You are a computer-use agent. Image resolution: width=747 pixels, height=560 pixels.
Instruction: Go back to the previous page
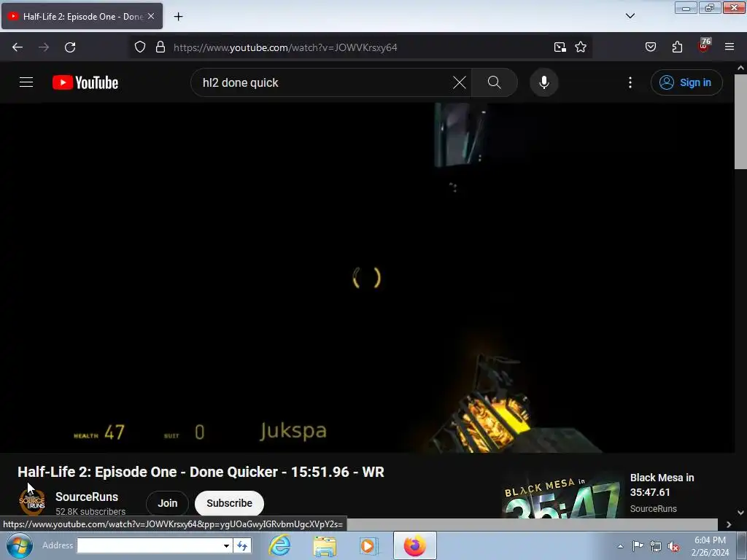[18, 47]
